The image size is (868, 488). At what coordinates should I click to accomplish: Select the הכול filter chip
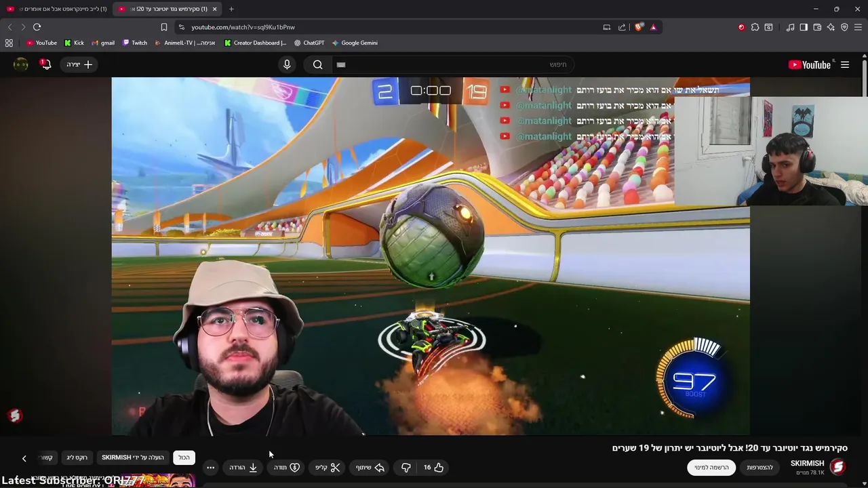coord(184,457)
